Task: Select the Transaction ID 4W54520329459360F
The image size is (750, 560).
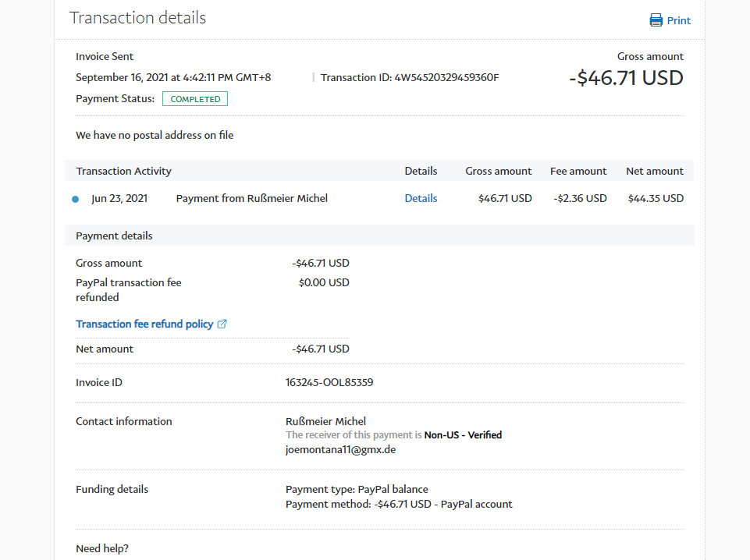Action: (x=446, y=77)
